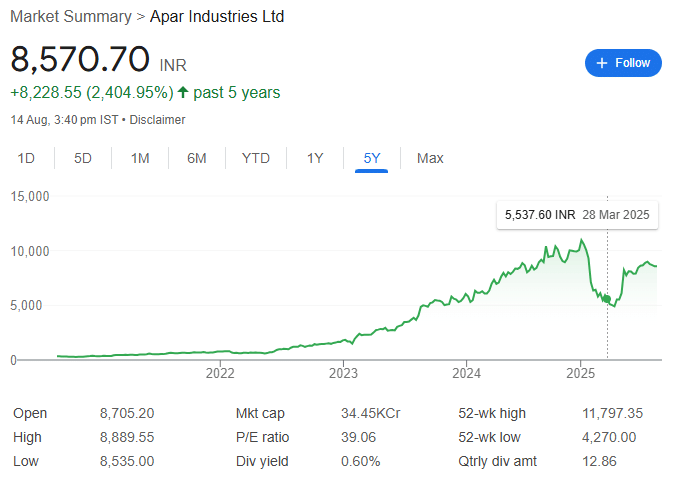Click the +8,228.55 (2,404.95%) change text
The height and width of the screenshot is (490, 678).
pos(92,93)
